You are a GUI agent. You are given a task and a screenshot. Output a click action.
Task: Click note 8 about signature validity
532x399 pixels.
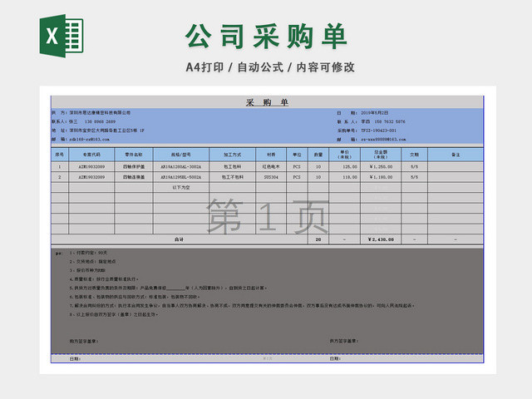pos(114,314)
